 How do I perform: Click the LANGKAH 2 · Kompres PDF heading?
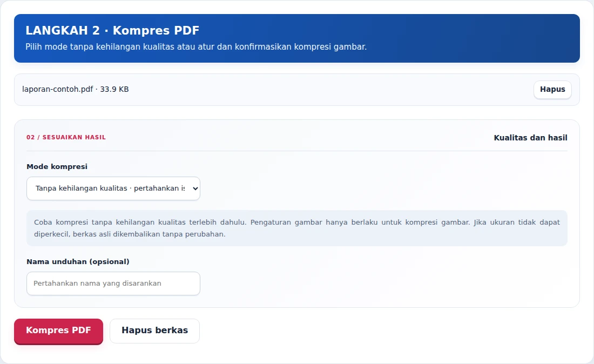pyautogui.click(x=112, y=30)
